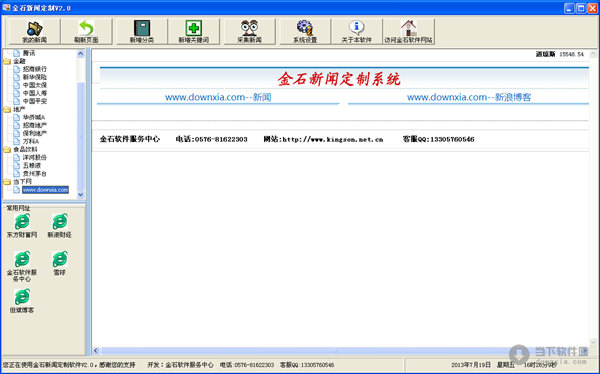600x374 pixels.
Task: Open 但斌博客 shortcut icon
Action: tap(22, 302)
